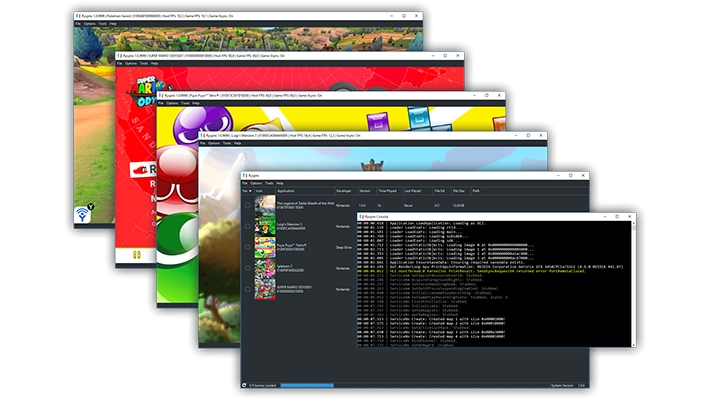710x400 pixels.
Task: Sort by the Fav column arrow
Action: [x=250, y=191]
